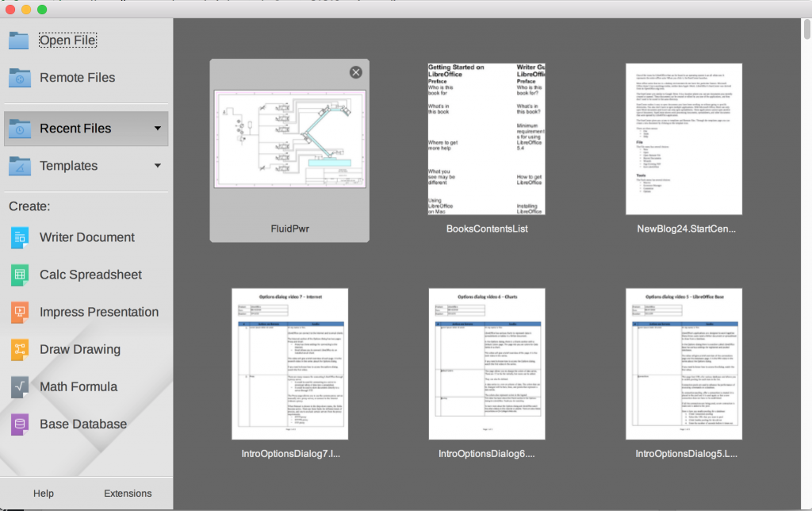Screen dimensions: 812x511
Task: Click the IntroOptionsDialog6.... file name
Action: [x=487, y=454]
